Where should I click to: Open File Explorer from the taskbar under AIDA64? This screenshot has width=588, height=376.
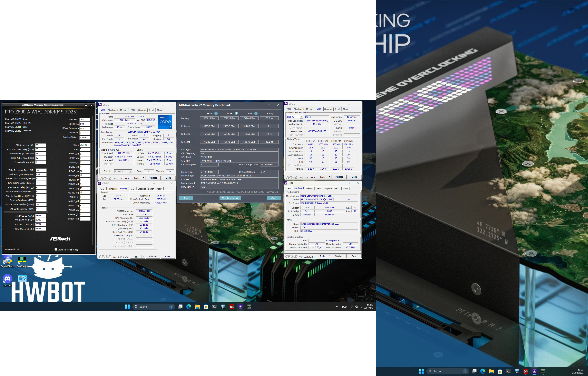pos(197,307)
